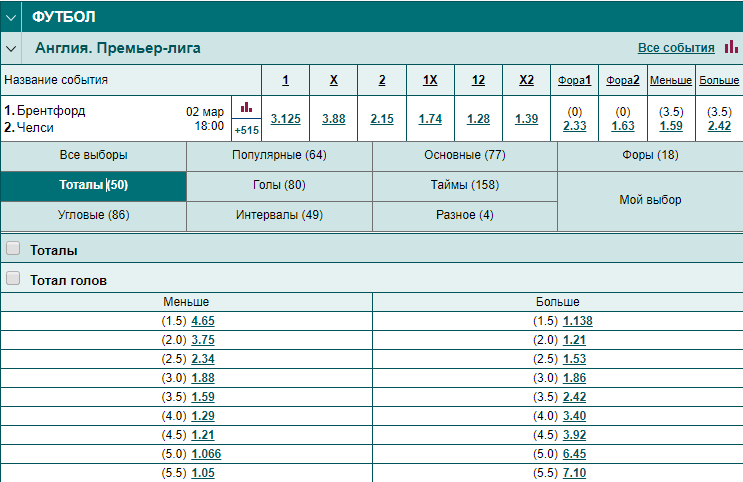Select Больше (4.5) odds 3.92

[574, 435]
